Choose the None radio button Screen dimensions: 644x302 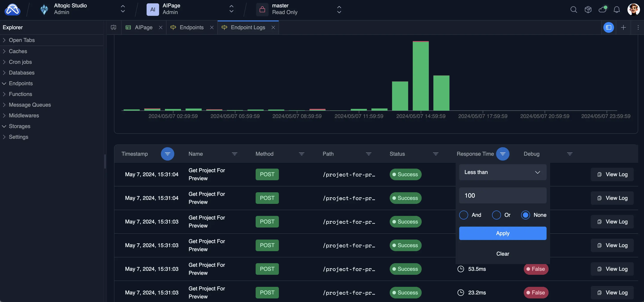pyautogui.click(x=525, y=215)
